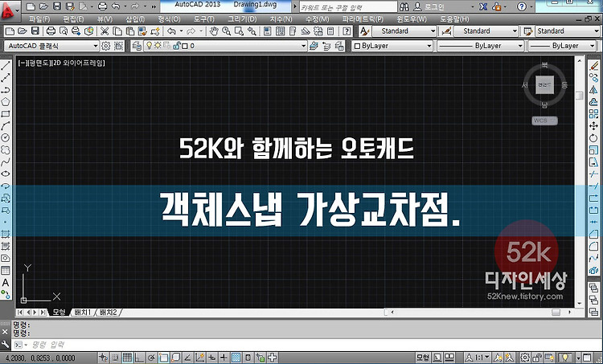Click the Cut scissors icon
The width and height of the screenshot is (603, 364).
click(105, 31)
